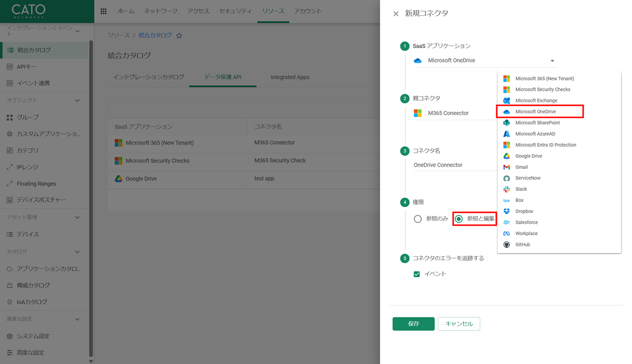Click the コネクタ名 input field
The image size is (632, 364).
(x=456, y=165)
